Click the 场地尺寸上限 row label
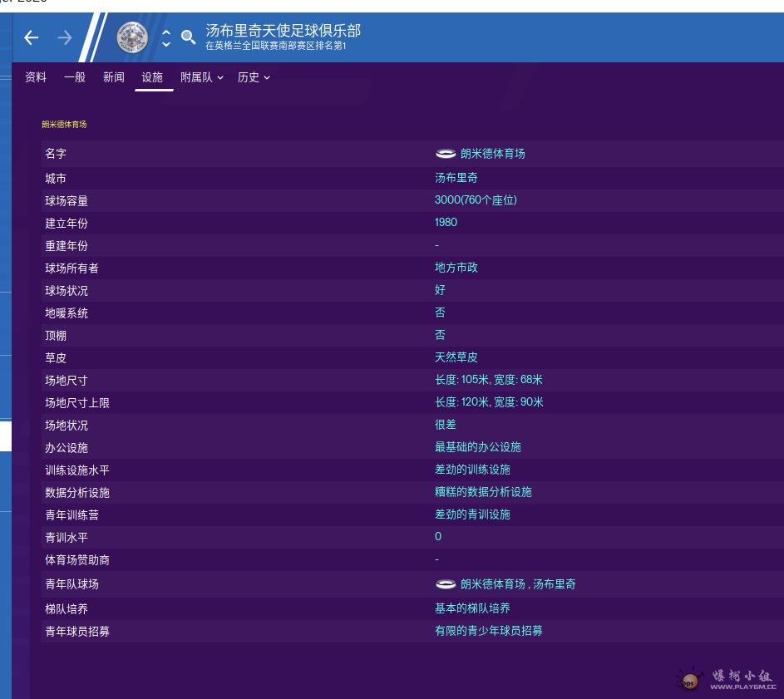Image resolution: width=784 pixels, height=699 pixels. coord(77,403)
